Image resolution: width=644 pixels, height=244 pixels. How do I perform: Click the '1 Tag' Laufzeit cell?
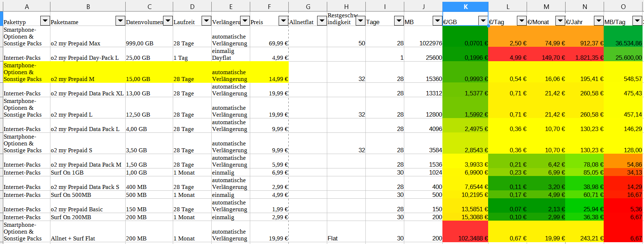tap(192, 54)
